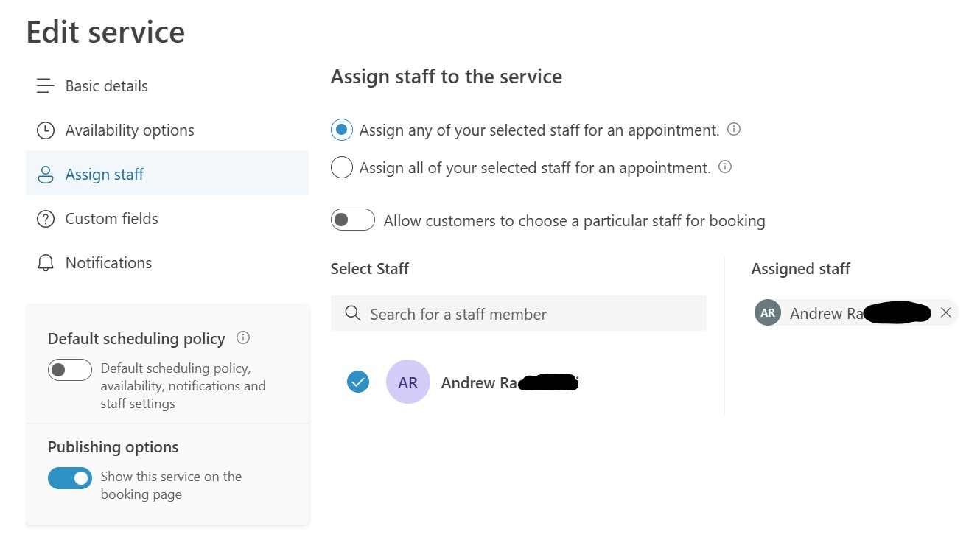Image resolution: width=980 pixels, height=557 pixels.
Task: Uncheck Andrew in the Select Staff list
Action: pos(358,382)
